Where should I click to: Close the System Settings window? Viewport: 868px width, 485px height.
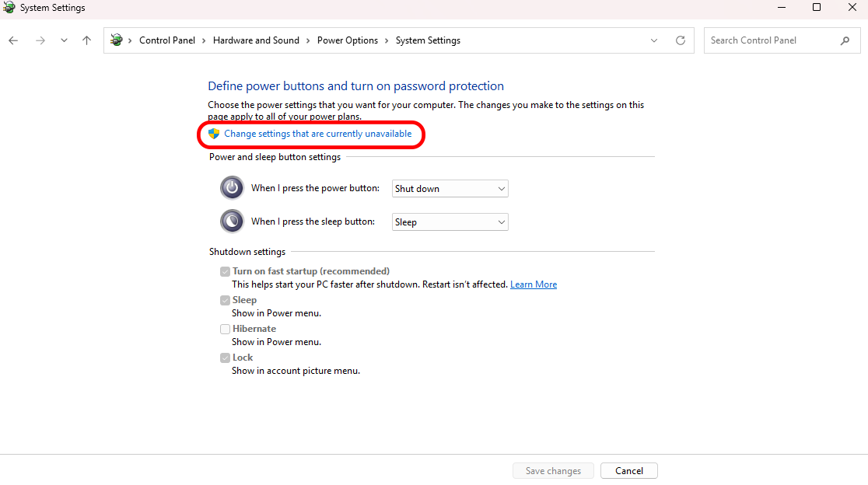pyautogui.click(x=852, y=7)
